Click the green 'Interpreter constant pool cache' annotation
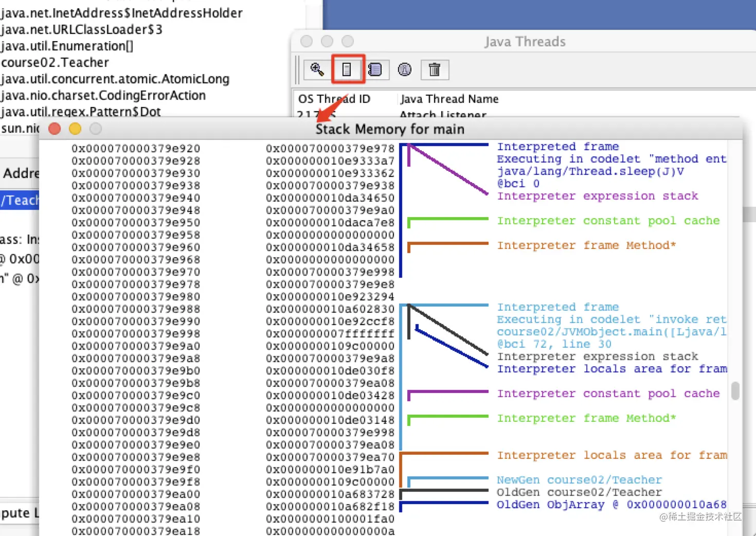The image size is (756, 536). (608, 221)
